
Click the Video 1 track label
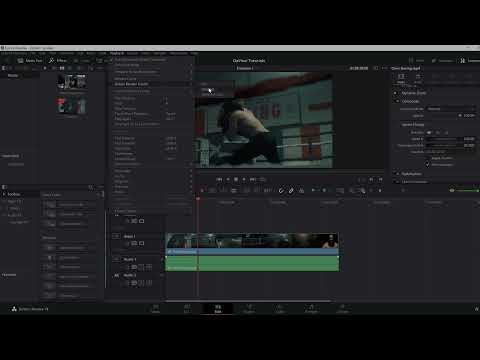[130, 236]
